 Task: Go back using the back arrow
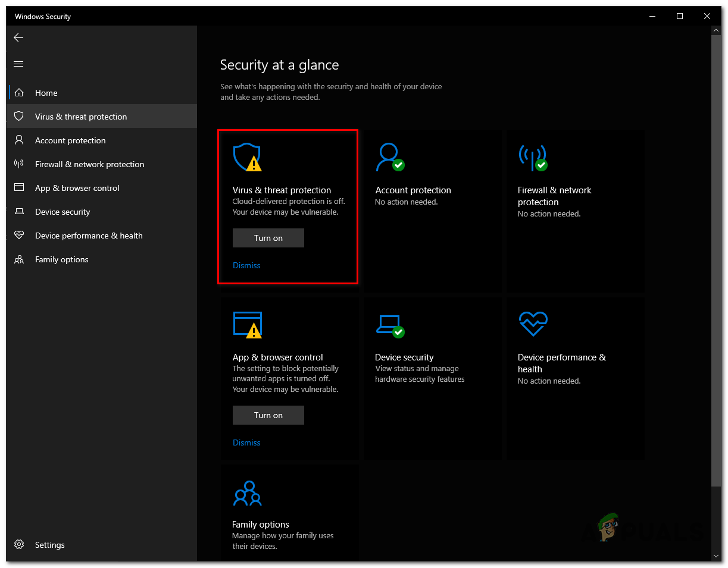tap(18, 37)
